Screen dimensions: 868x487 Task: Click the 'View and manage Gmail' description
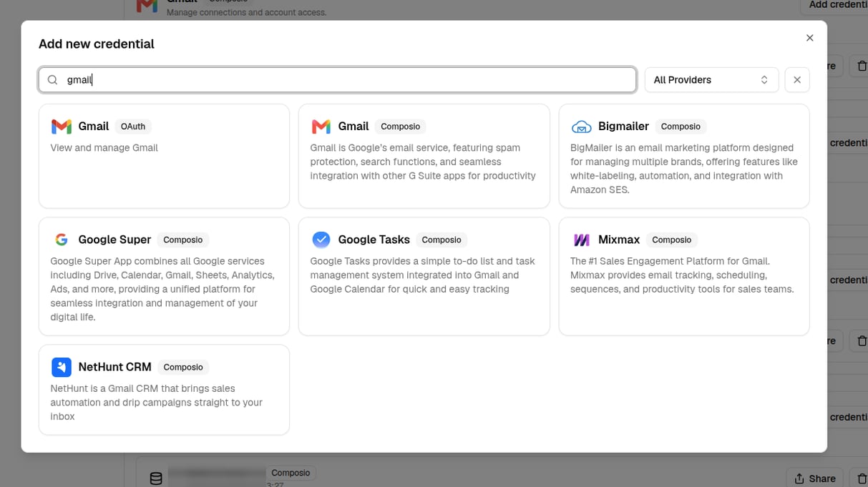click(x=104, y=148)
